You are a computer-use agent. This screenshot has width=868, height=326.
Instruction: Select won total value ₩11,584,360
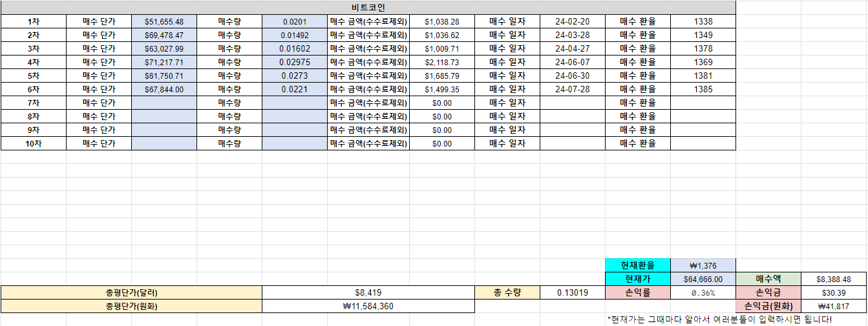coord(368,306)
